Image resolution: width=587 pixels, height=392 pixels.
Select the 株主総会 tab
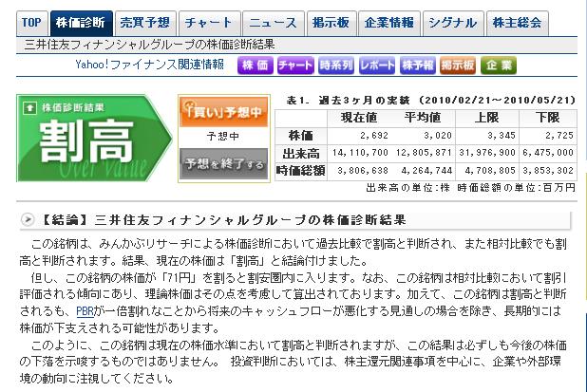point(518,23)
